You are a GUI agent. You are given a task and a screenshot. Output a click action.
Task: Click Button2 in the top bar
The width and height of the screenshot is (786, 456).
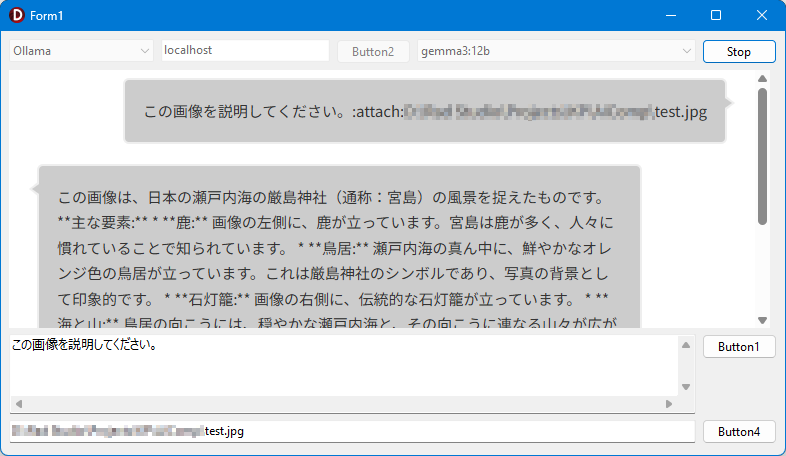pyautogui.click(x=373, y=52)
